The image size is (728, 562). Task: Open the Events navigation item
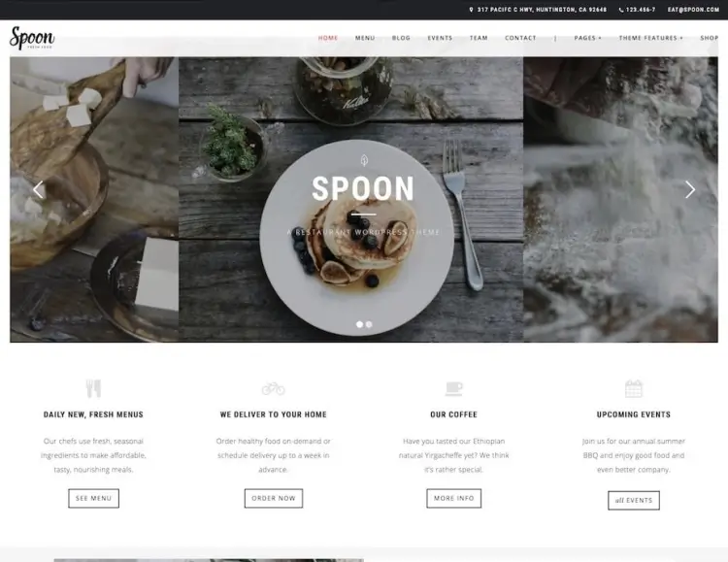pyautogui.click(x=440, y=38)
